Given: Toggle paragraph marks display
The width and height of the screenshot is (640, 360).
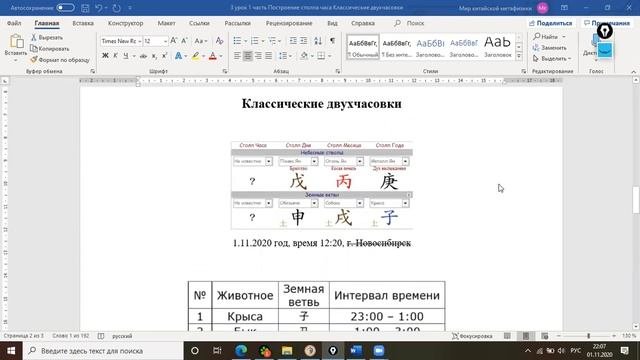Looking at the screenshot, I should (333, 41).
